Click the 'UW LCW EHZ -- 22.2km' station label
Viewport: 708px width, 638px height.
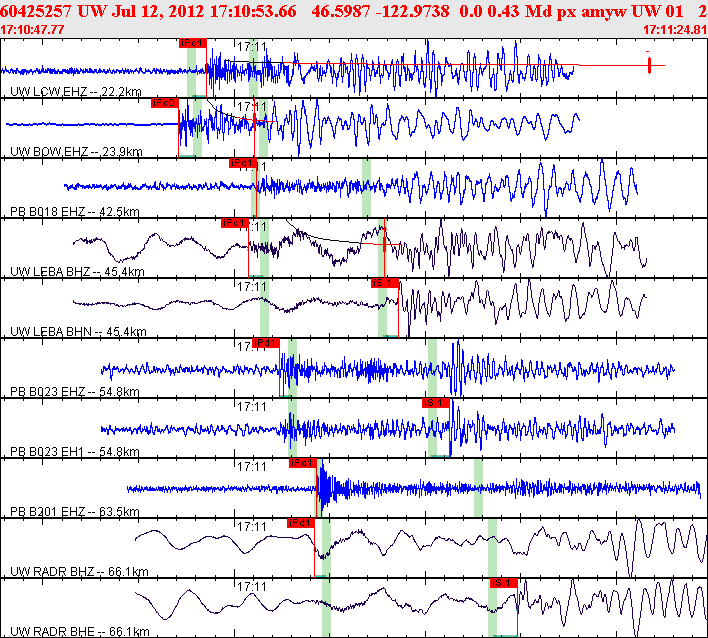pyautogui.click(x=75, y=92)
